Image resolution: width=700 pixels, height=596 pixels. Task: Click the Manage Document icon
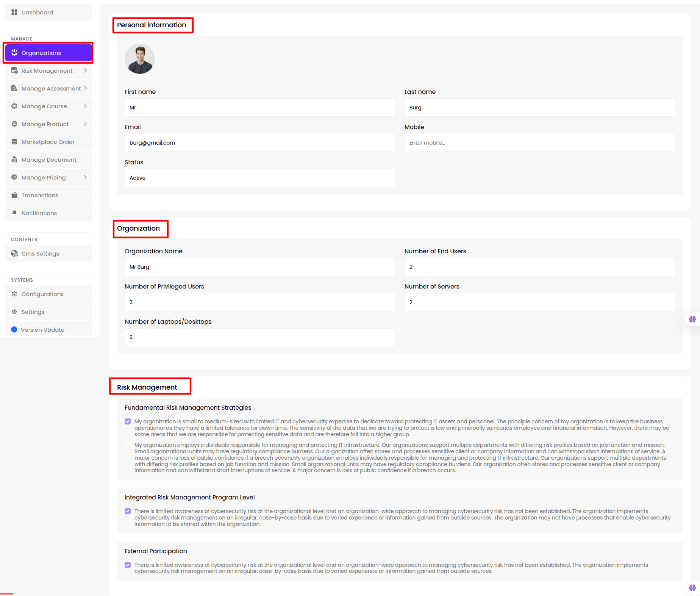[14, 160]
